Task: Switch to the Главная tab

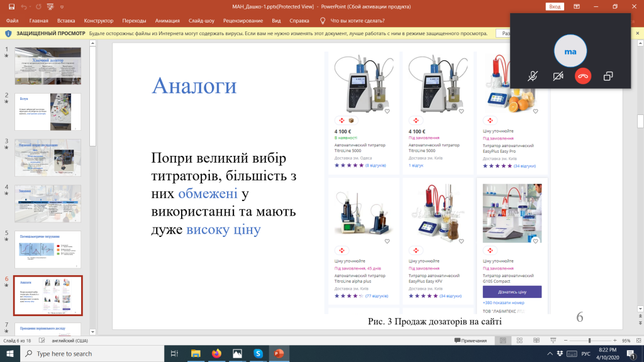Action: click(x=38, y=21)
